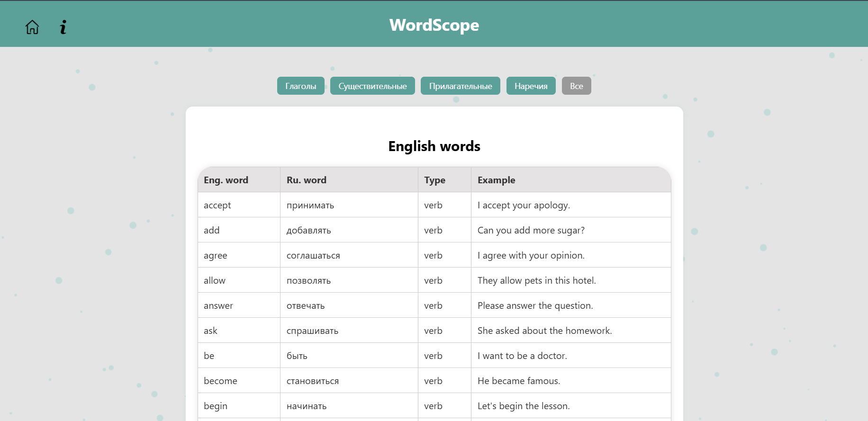Click 'verb' type in the become row
Screen dimensions: 868x421
click(434, 381)
